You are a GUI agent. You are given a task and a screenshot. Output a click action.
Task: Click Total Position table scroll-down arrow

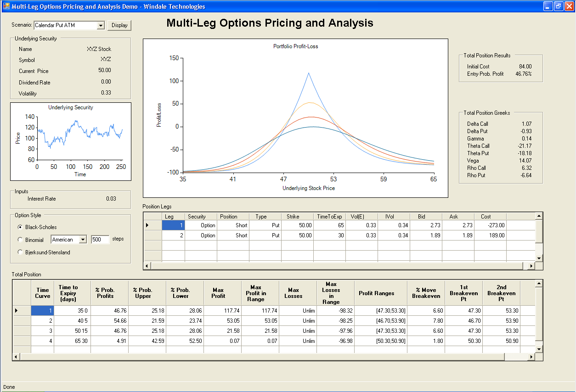[x=539, y=350]
